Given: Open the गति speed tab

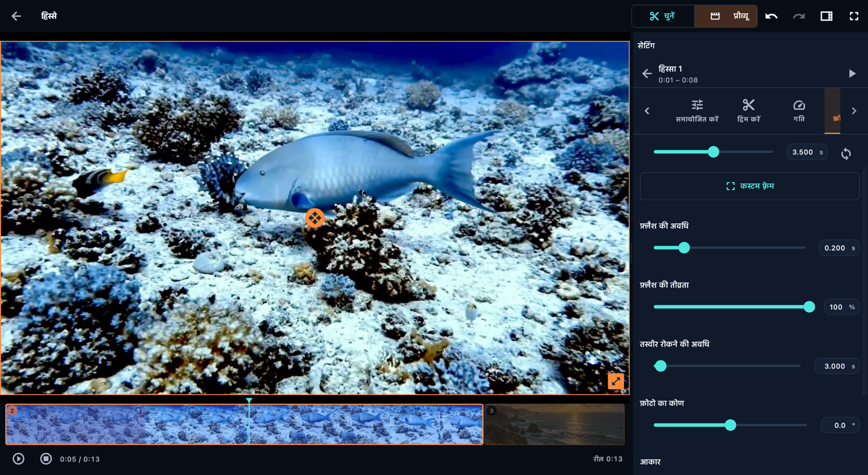Looking at the screenshot, I should pyautogui.click(x=799, y=111).
